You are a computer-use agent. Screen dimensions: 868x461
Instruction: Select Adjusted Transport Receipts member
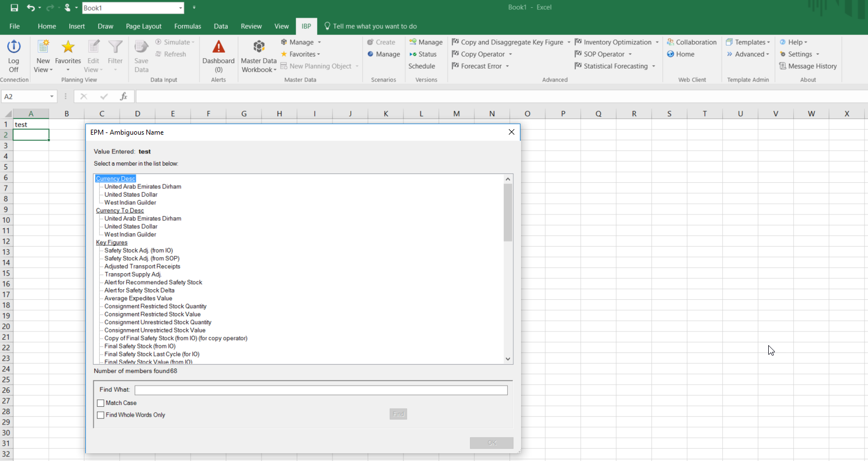click(x=142, y=267)
